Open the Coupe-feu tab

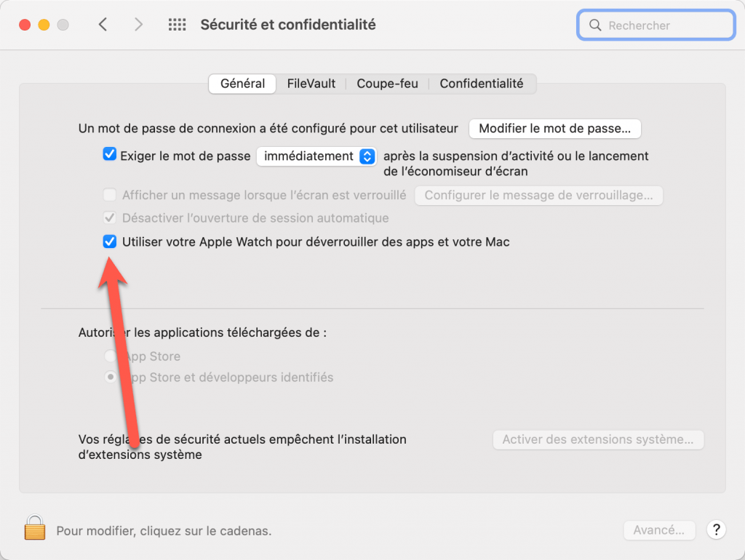[x=387, y=84]
